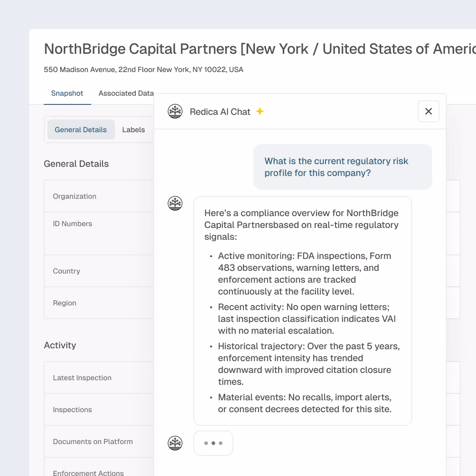Image resolution: width=476 pixels, height=476 pixels.
Task: Select the ID Numbers row
Action: coord(91,223)
